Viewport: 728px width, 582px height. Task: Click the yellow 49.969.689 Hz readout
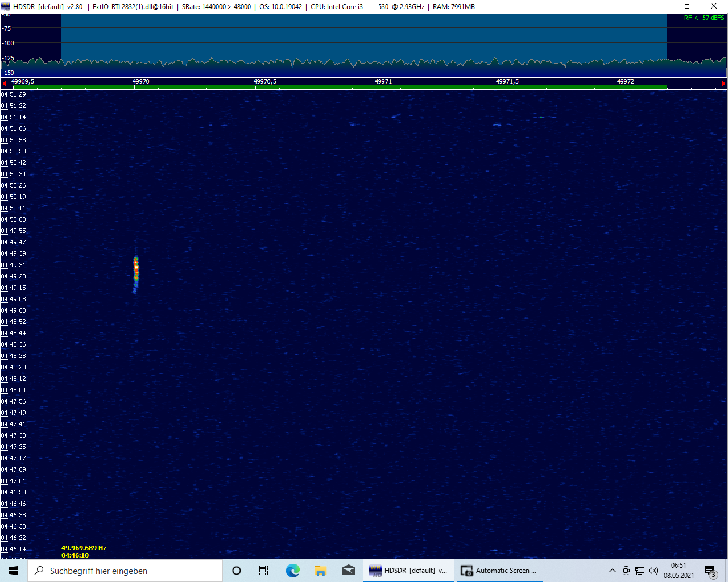(84, 548)
